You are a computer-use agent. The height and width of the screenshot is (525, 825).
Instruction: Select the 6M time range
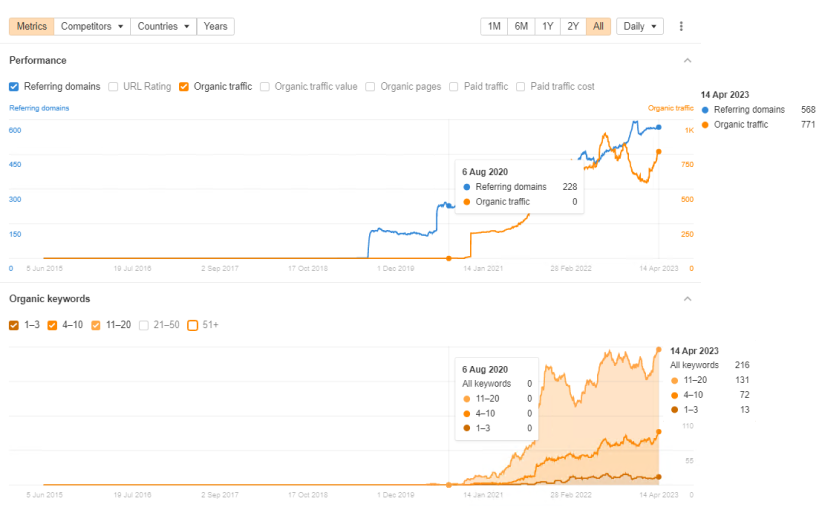click(521, 26)
